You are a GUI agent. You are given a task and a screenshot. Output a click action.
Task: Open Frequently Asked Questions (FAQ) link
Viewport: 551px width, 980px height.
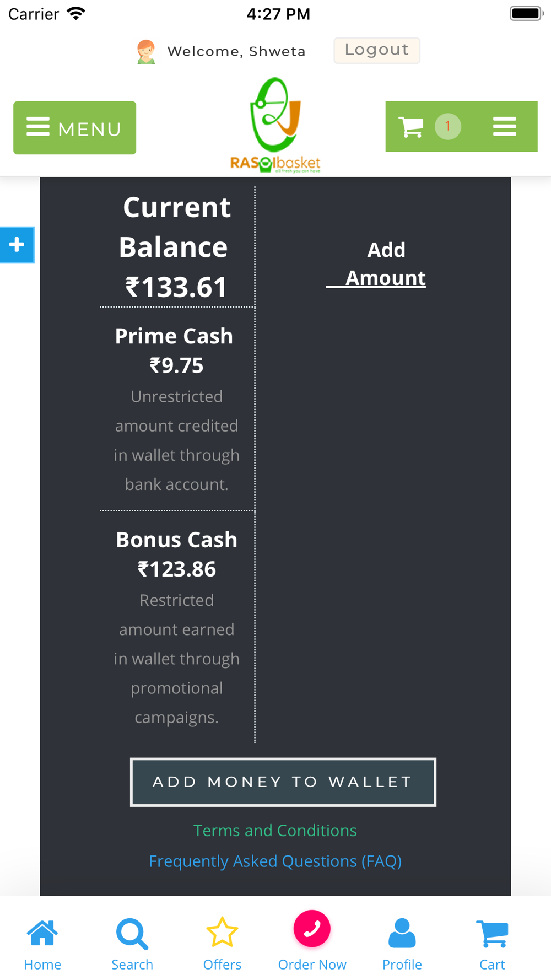point(275,861)
